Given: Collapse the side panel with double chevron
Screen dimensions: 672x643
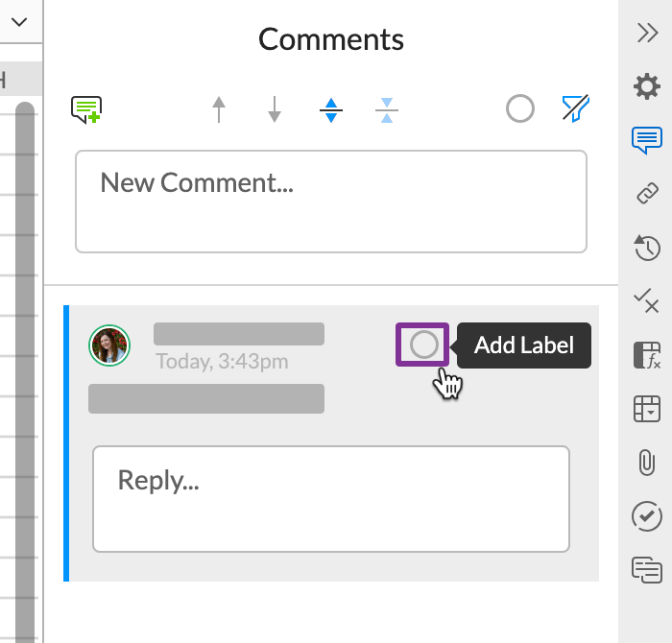Looking at the screenshot, I should [x=647, y=33].
